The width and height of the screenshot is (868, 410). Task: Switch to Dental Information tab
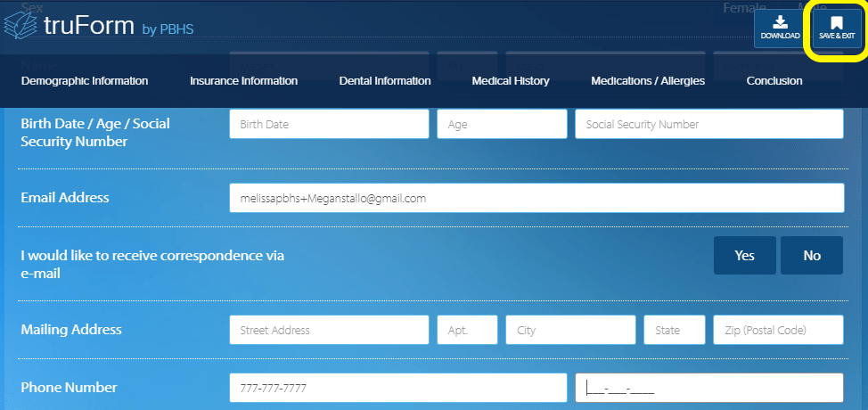click(385, 81)
